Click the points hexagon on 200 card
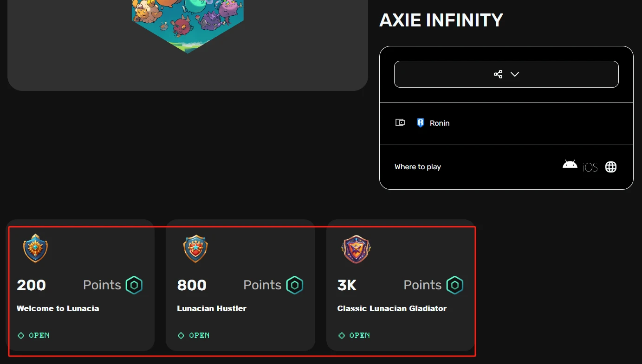The image size is (642, 364). tap(134, 285)
